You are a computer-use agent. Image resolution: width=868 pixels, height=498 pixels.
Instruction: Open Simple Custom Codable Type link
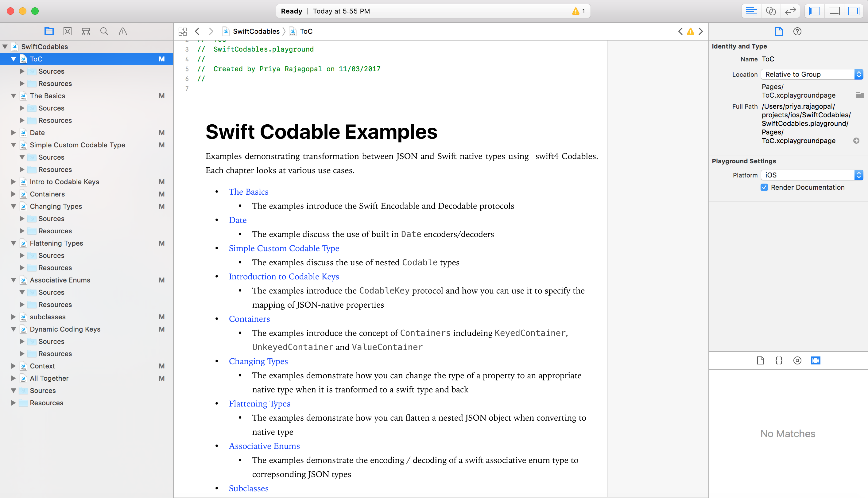[x=284, y=248]
